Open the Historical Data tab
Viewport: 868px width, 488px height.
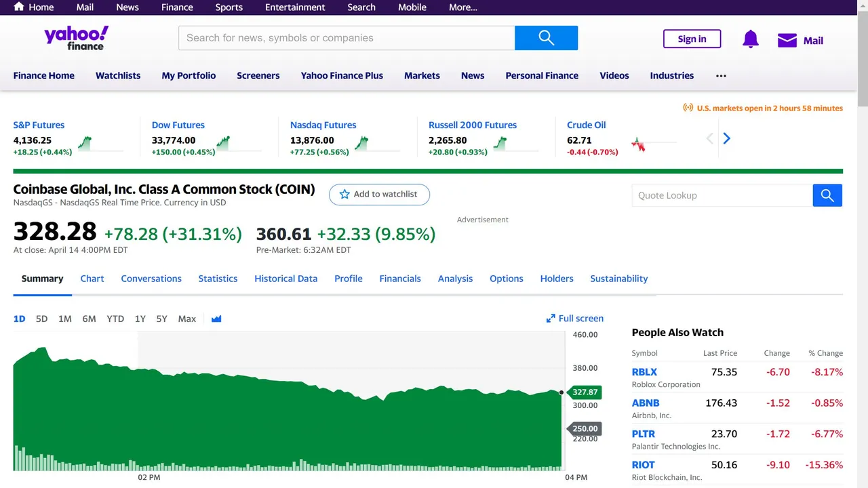[286, 279]
